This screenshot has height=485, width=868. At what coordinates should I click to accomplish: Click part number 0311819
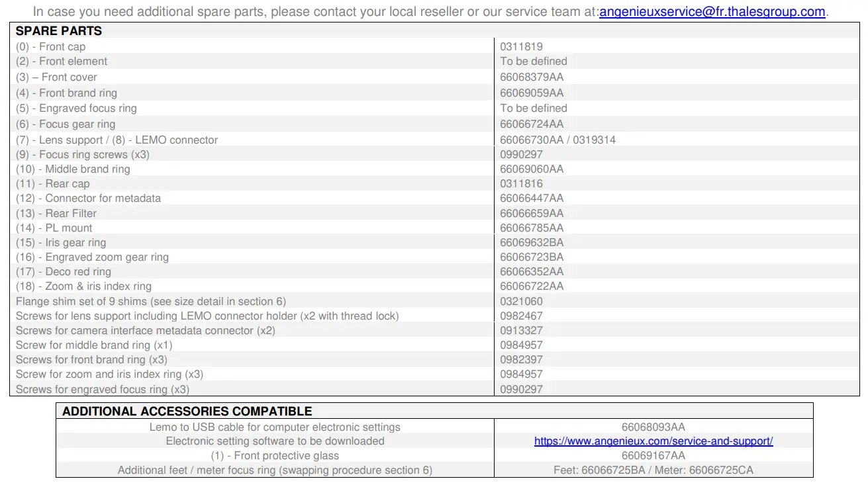522,47
